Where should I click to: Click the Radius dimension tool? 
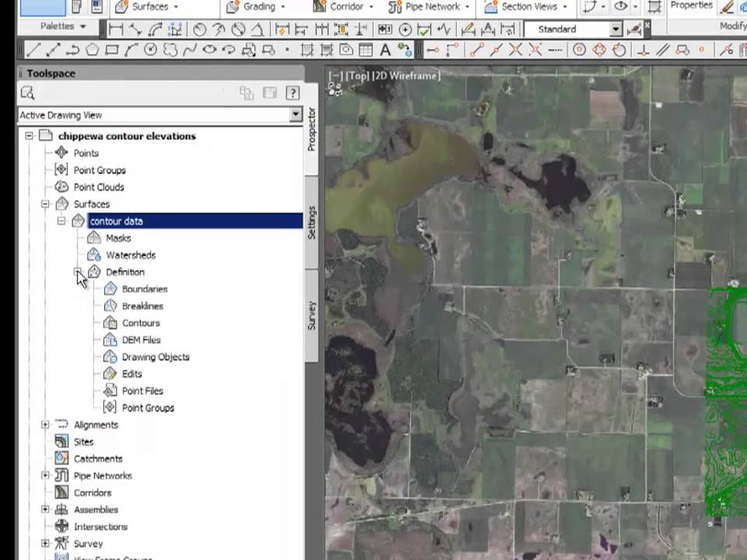click(199, 30)
